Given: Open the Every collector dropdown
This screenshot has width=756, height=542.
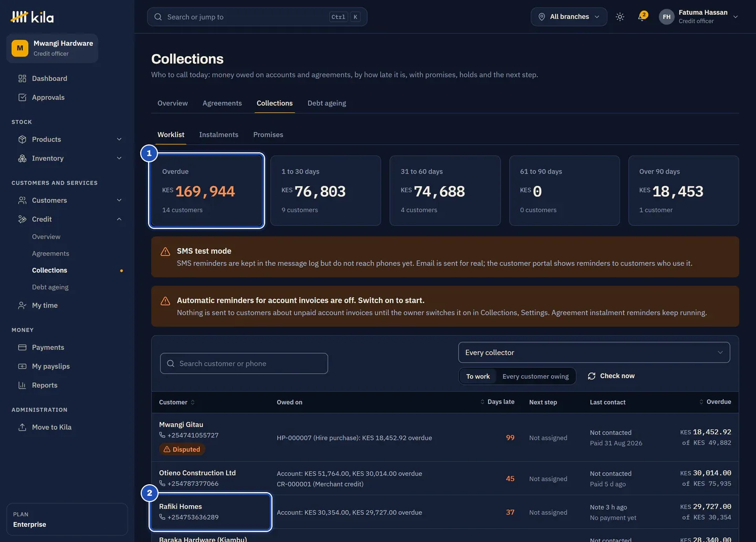Looking at the screenshot, I should click(594, 352).
